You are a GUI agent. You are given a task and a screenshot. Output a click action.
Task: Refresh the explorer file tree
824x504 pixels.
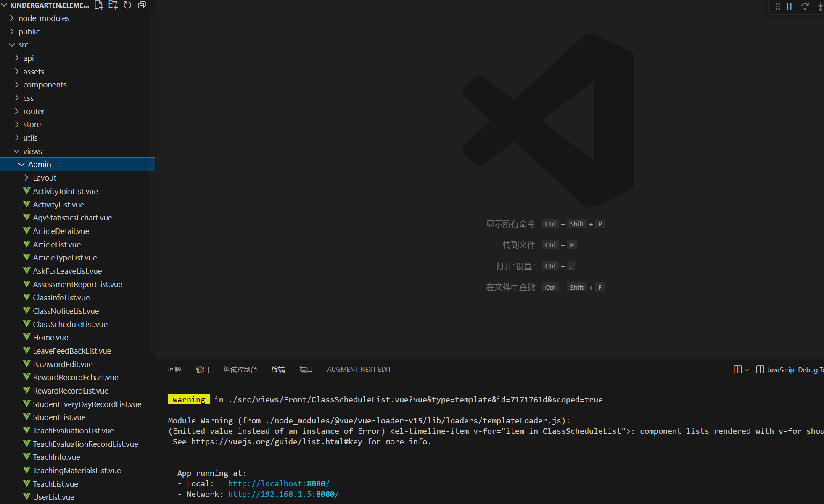127,5
